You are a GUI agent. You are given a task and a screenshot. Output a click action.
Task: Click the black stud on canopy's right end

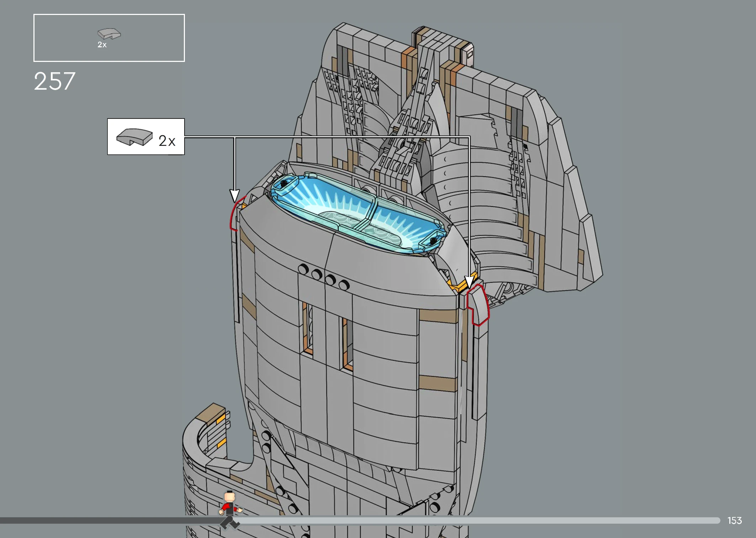click(433, 241)
